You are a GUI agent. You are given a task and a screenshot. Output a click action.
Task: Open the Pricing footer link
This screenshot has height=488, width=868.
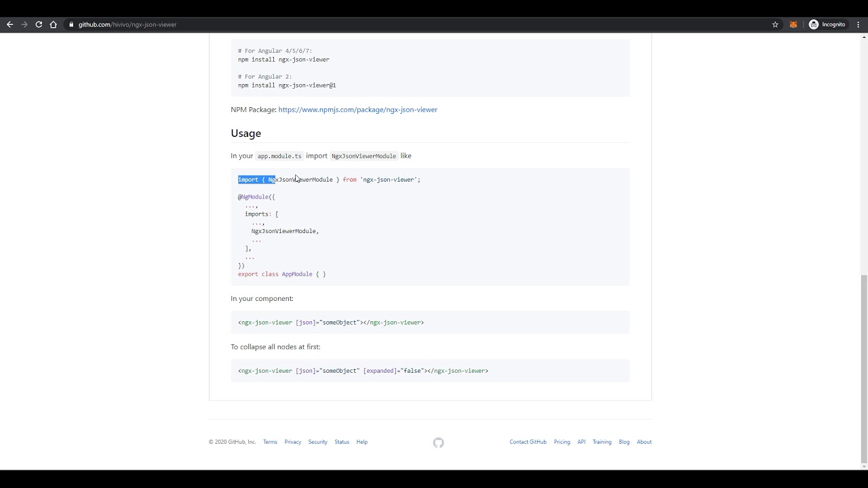point(561,442)
